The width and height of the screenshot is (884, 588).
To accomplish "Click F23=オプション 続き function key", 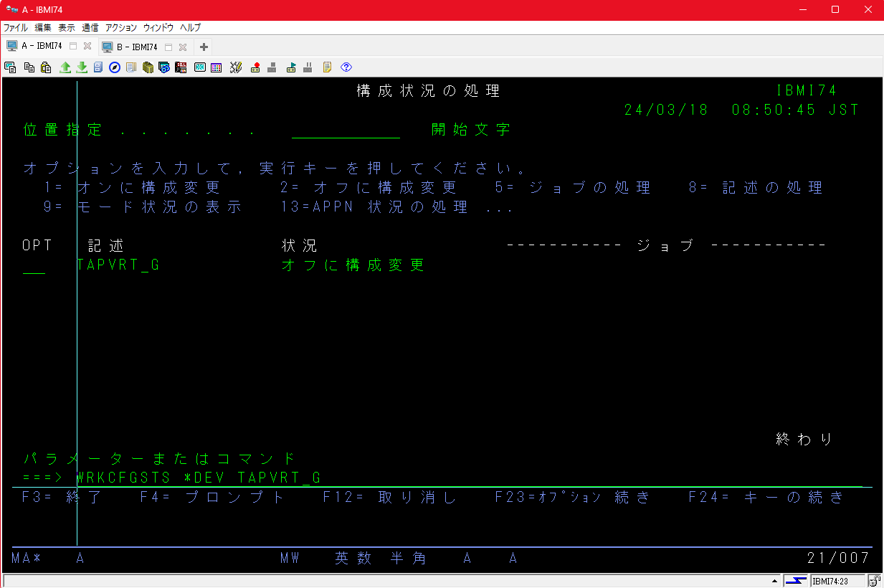I will pos(572,498).
